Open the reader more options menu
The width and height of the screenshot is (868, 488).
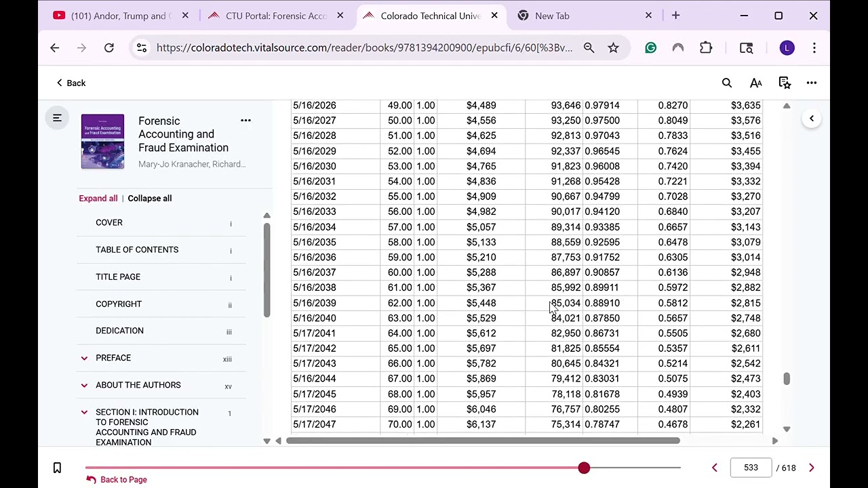(x=812, y=83)
